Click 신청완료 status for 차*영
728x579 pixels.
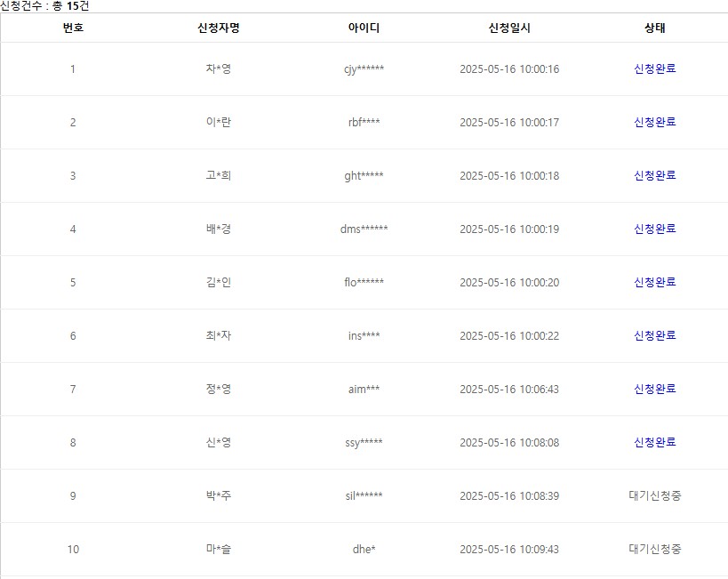coord(654,68)
